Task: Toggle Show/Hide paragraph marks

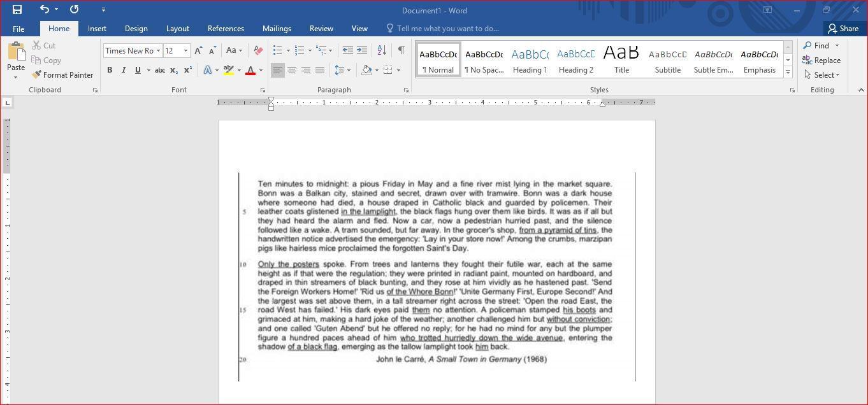Action: 401,50
